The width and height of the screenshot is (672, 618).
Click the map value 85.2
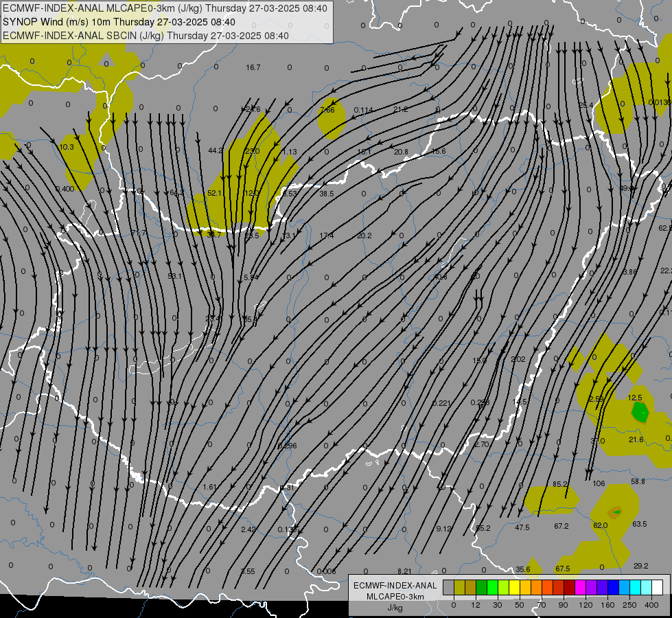560,484
